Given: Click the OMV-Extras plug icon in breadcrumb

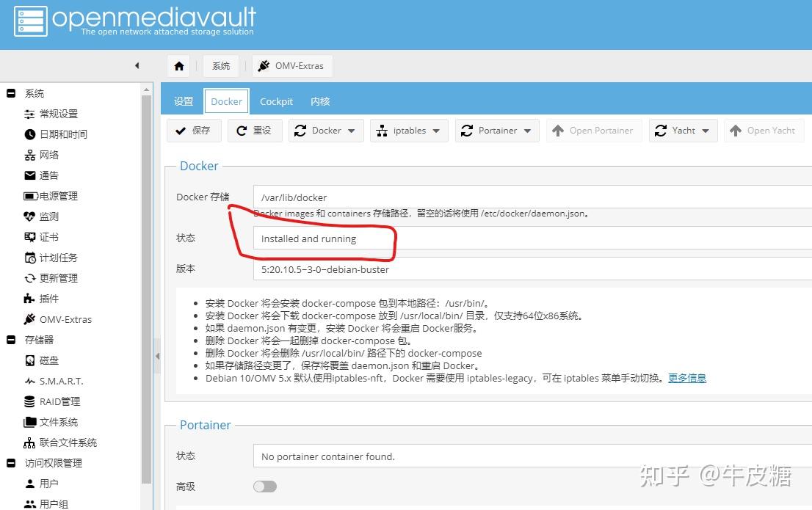Looking at the screenshot, I should pos(264,66).
